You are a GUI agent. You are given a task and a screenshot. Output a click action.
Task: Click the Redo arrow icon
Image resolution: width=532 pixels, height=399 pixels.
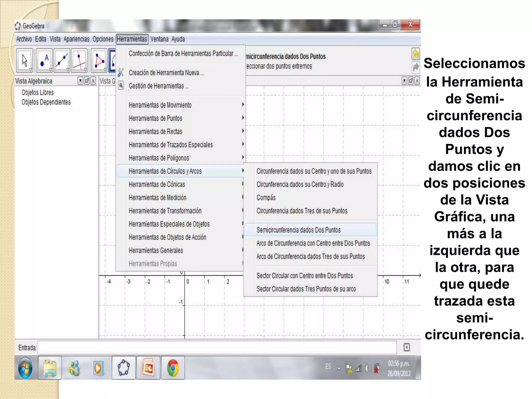click(415, 67)
